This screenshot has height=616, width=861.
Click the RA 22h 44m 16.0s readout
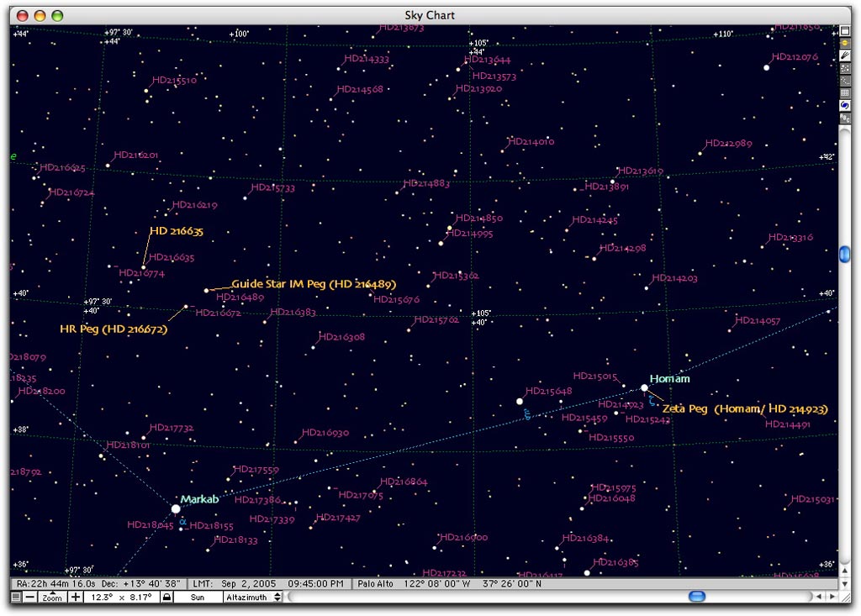coord(56,583)
